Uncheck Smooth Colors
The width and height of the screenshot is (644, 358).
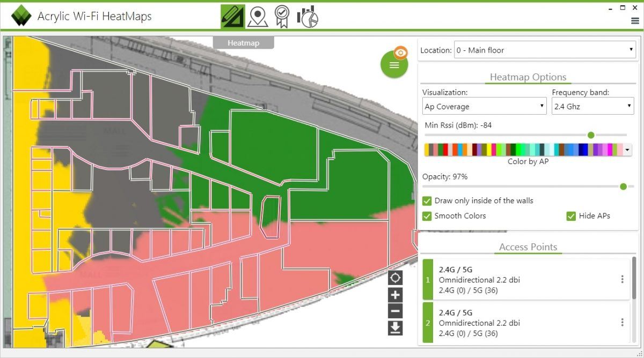coord(427,215)
